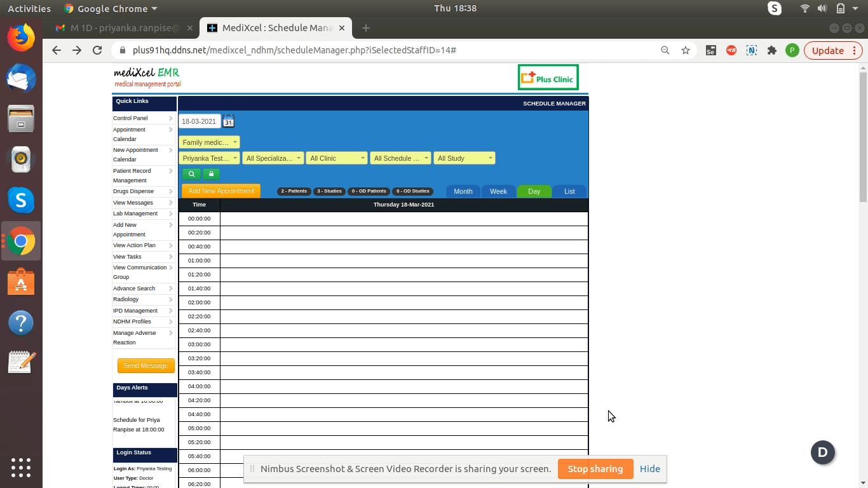
Task: Expand the All Study dropdown
Action: tap(465, 158)
